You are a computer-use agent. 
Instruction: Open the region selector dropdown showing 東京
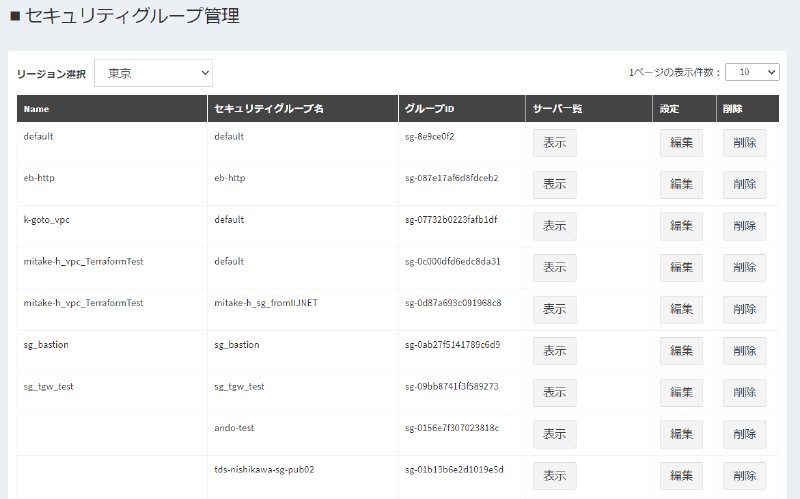153,73
